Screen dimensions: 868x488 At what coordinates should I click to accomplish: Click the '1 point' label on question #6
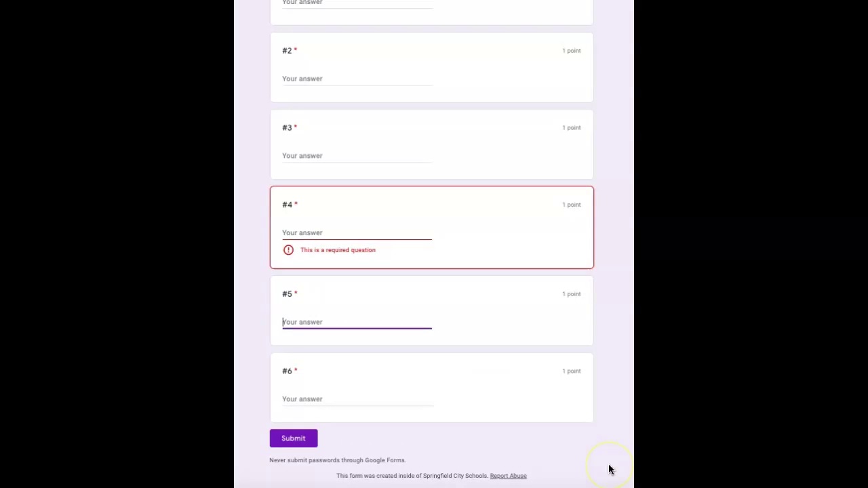[x=571, y=371]
